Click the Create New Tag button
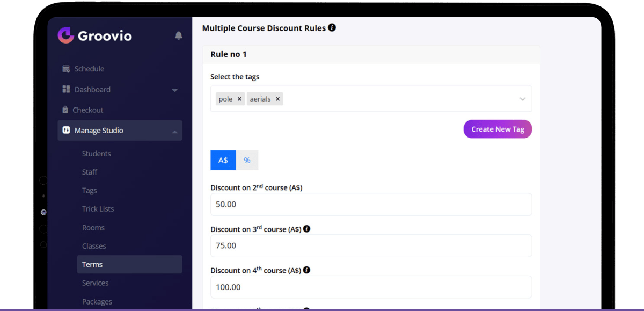The width and height of the screenshot is (644, 311). click(497, 129)
